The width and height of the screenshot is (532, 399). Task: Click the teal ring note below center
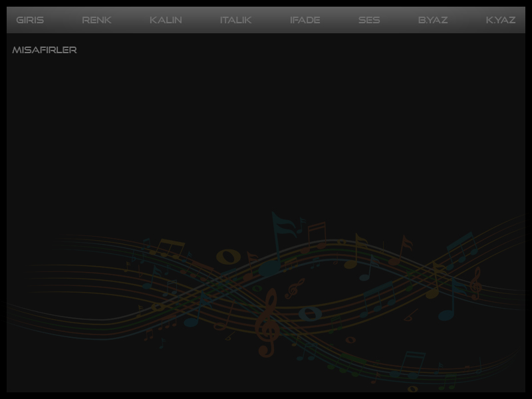click(x=309, y=313)
